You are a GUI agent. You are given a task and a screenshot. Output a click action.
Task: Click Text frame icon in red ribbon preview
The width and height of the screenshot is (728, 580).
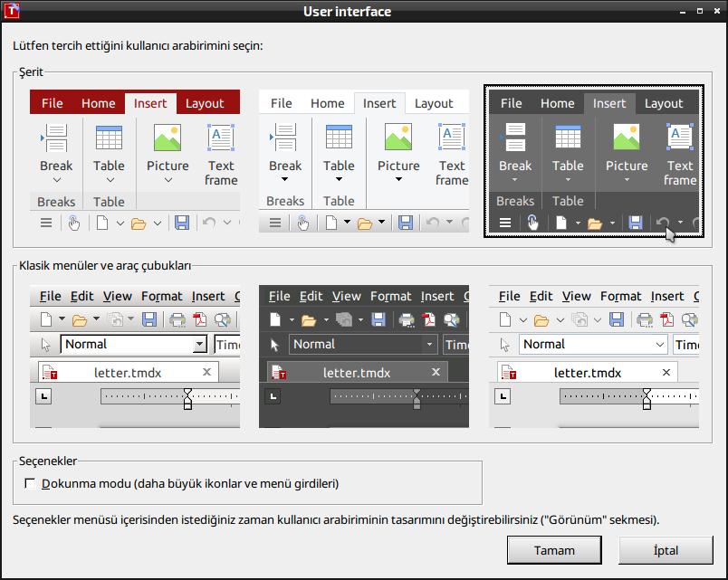pyautogui.click(x=221, y=138)
